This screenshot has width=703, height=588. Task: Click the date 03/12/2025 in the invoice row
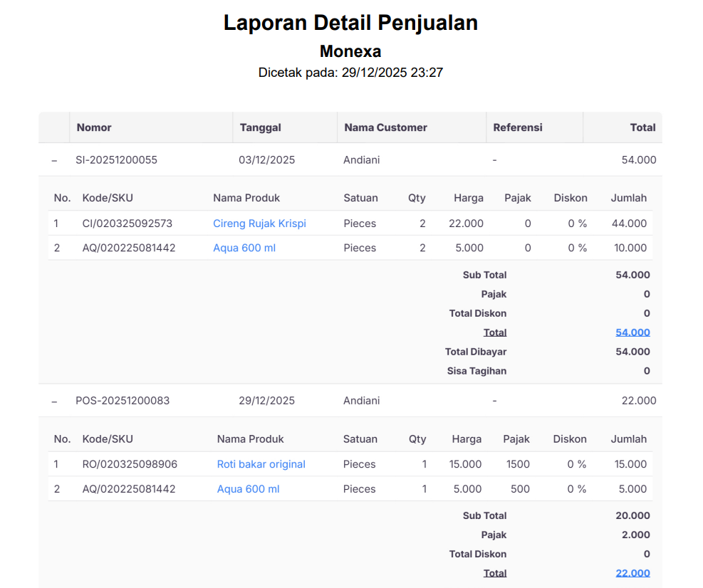tap(266, 160)
